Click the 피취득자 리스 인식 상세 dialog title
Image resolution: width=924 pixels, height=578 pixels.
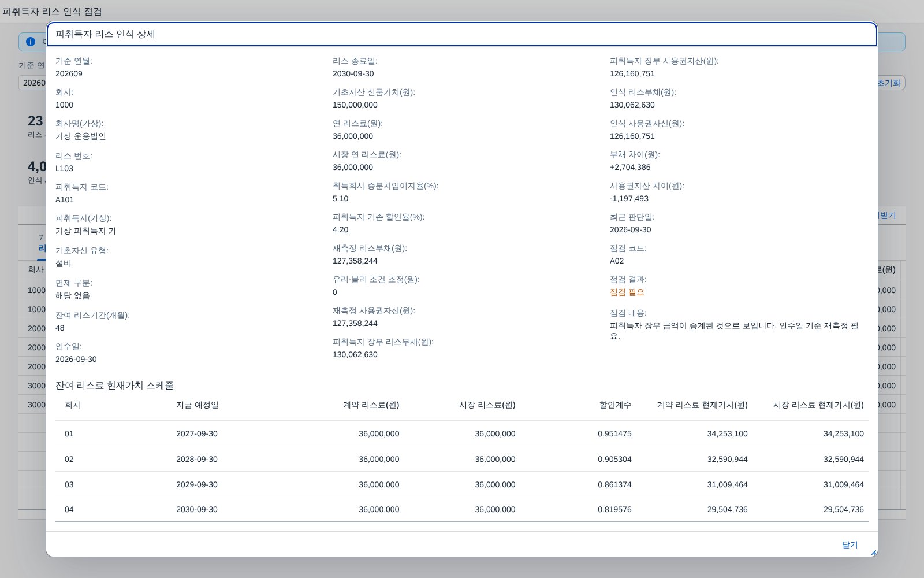click(x=105, y=34)
